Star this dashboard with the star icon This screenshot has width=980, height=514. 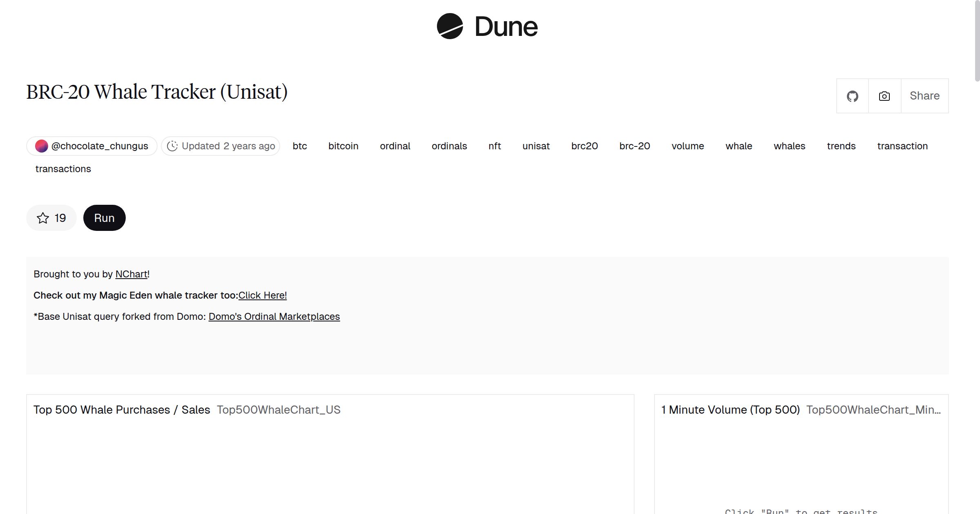43,218
